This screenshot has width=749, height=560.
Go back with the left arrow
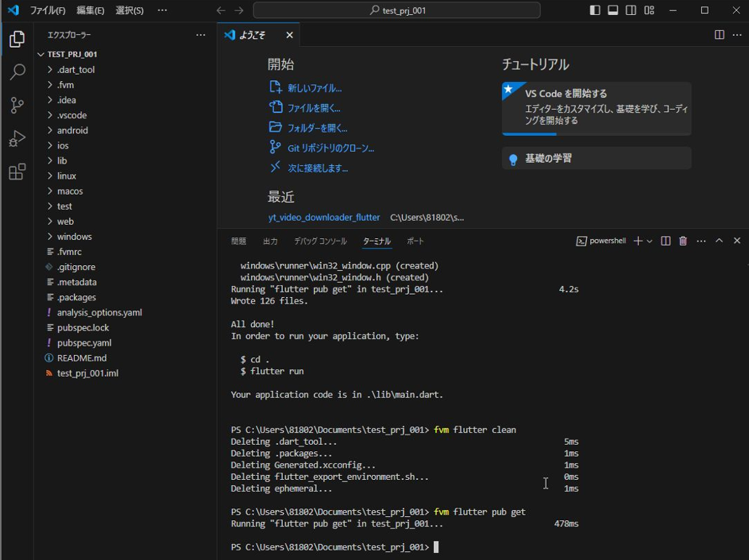221,10
